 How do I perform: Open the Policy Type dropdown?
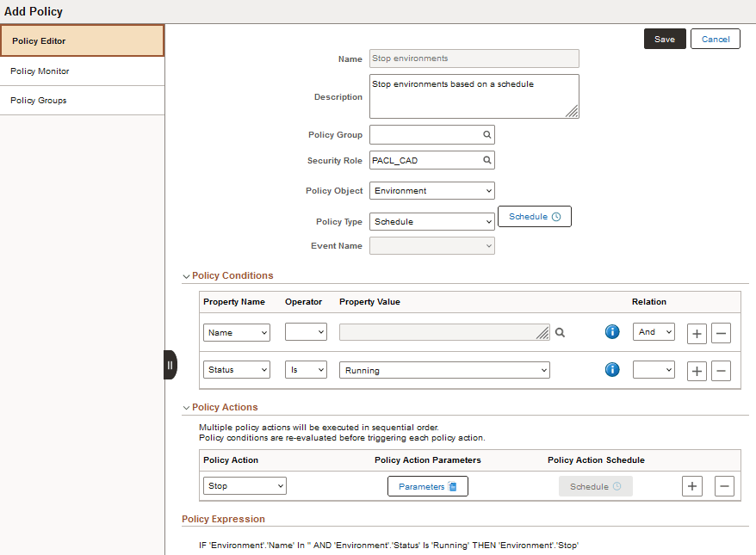point(432,221)
